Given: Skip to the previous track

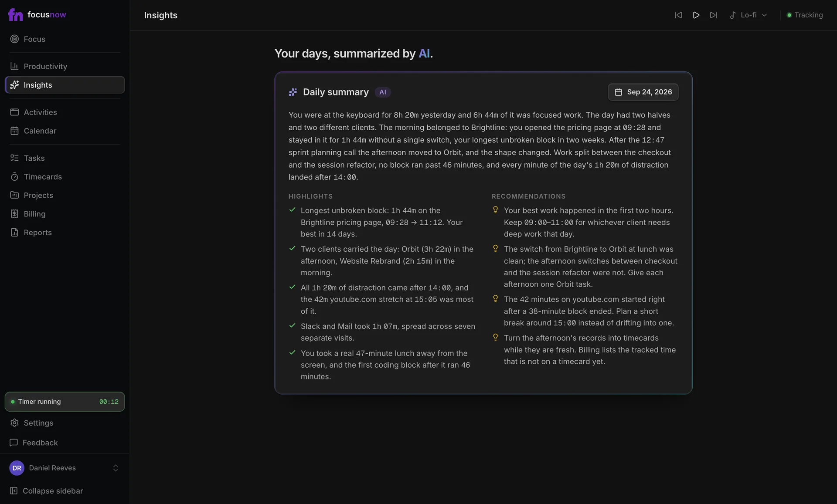Looking at the screenshot, I should (678, 15).
